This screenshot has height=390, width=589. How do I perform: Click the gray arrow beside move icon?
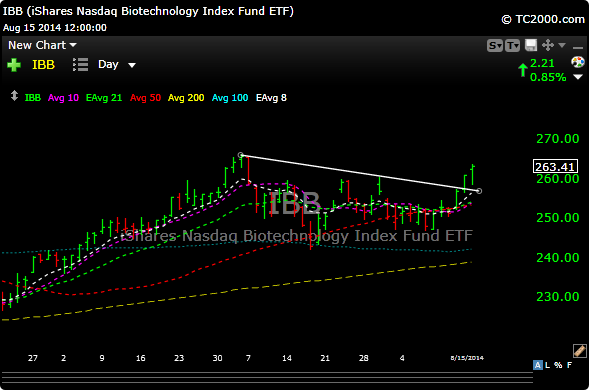[x=562, y=45]
